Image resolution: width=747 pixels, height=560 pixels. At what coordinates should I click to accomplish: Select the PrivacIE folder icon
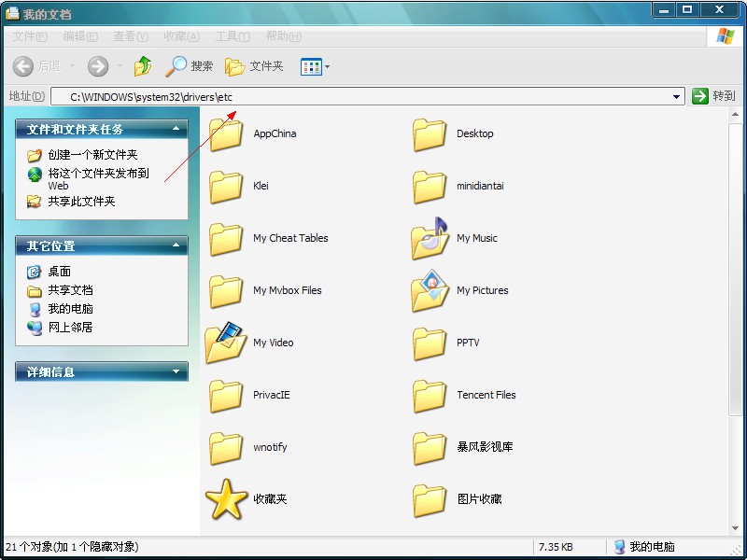point(226,396)
